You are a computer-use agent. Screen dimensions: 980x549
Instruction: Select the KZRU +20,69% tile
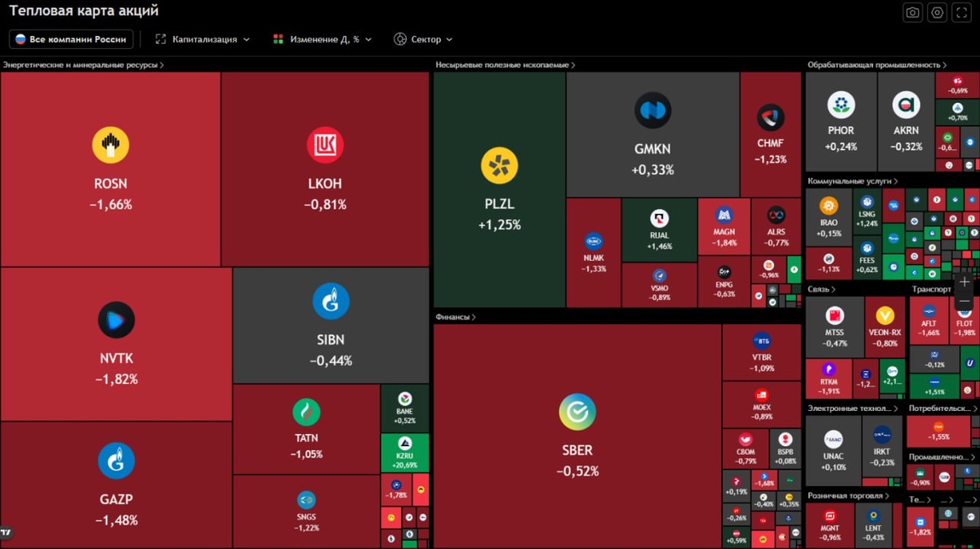pos(404,453)
